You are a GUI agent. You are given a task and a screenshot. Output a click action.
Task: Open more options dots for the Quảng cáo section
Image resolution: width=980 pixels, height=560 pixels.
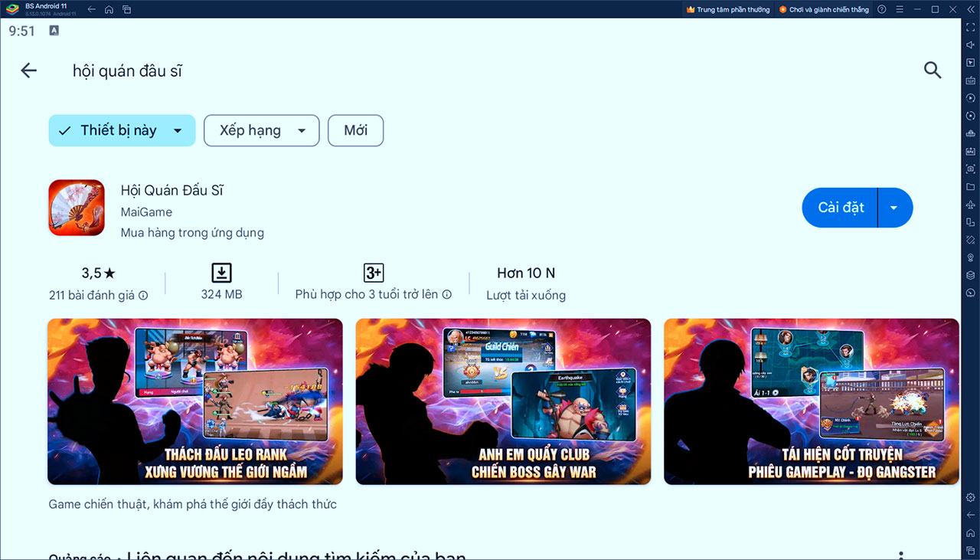coord(901,555)
